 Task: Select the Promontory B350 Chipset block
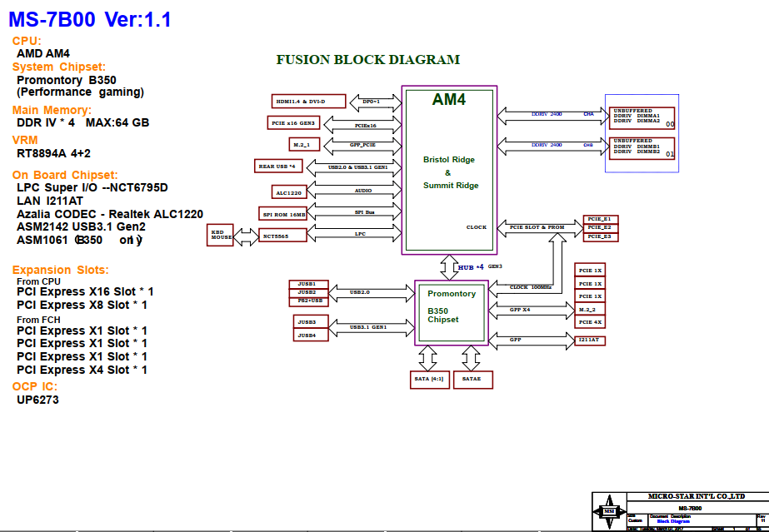(x=451, y=312)
